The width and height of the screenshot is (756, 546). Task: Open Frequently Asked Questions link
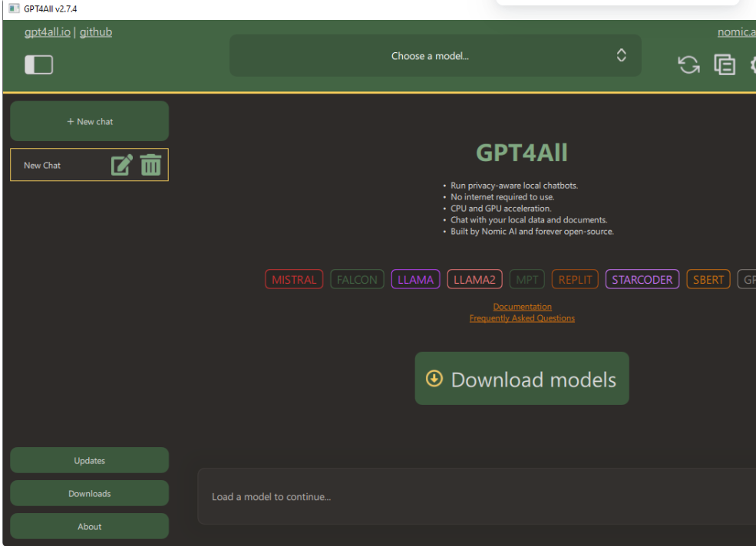522,318
